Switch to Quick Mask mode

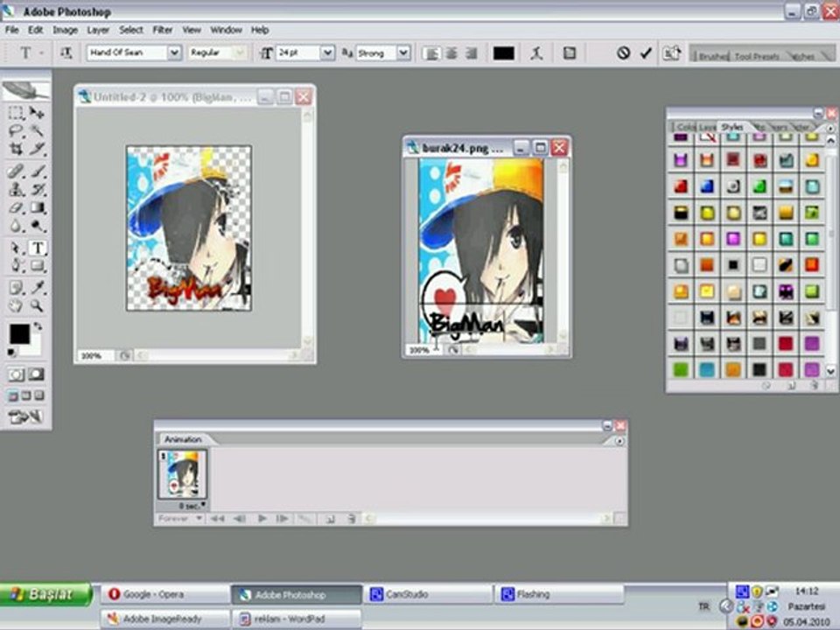[x=37, y=374]
